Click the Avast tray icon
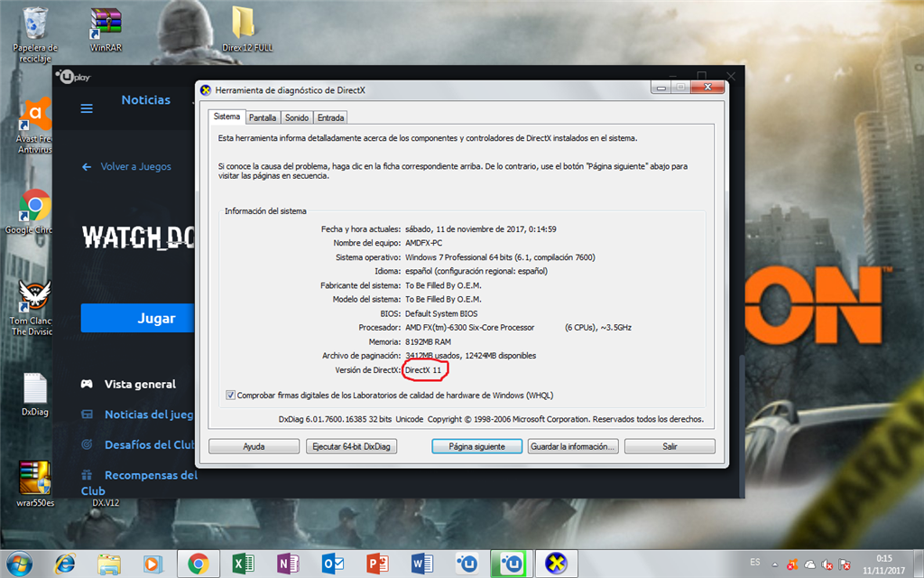This screenshot has width=924, height=578. pyautogui.click(x=792, y=564)
